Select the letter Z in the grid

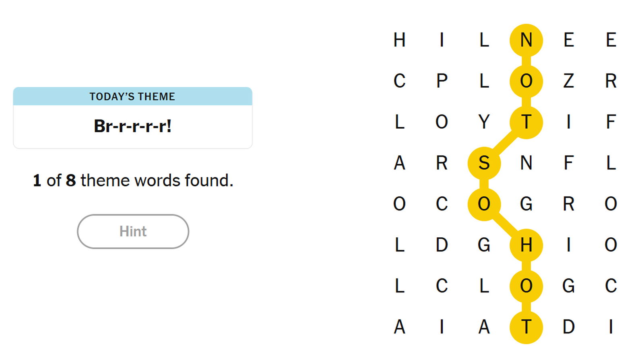(568, 81)
